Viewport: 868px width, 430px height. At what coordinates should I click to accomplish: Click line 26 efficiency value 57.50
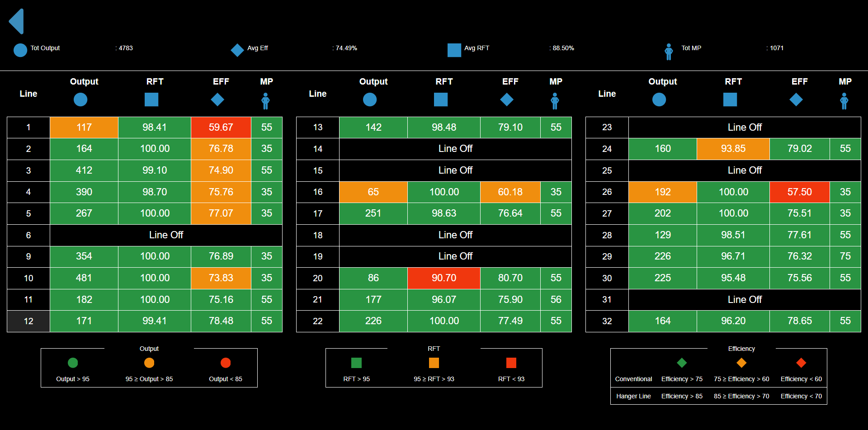[799, 192]
